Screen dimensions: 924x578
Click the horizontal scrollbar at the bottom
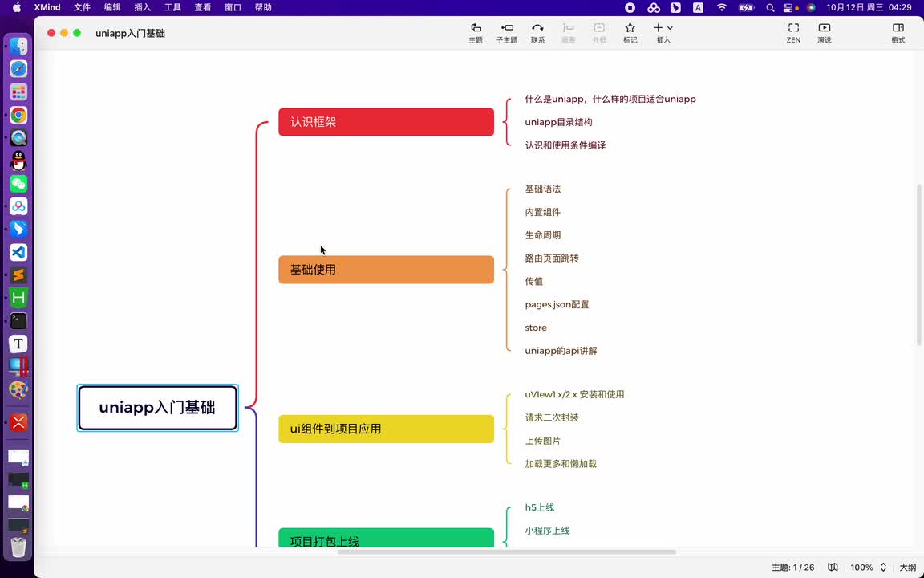(507, 552)
